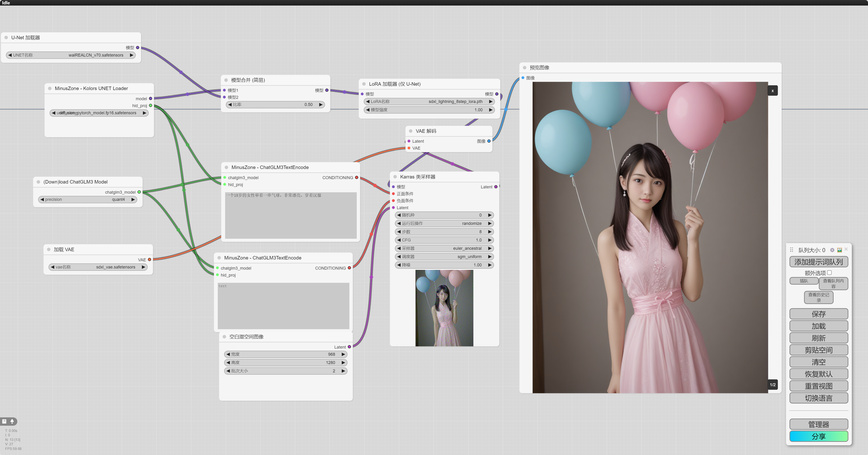Click the positive prompt text box
The width and height of the screenshot is (868, 455).
(290, 216)
